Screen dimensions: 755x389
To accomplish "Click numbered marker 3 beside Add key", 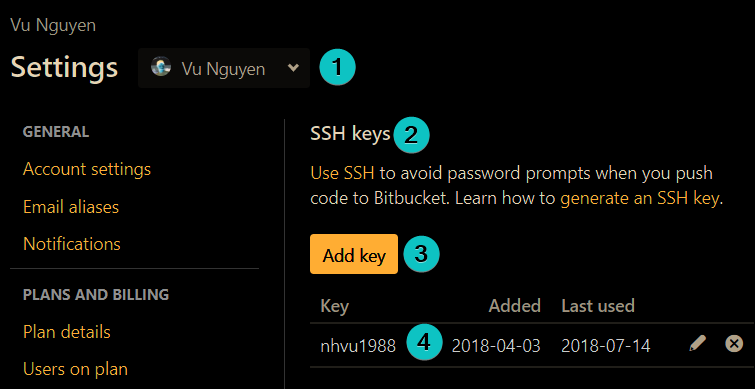I will pyautogui.click(x=421, y=254).
